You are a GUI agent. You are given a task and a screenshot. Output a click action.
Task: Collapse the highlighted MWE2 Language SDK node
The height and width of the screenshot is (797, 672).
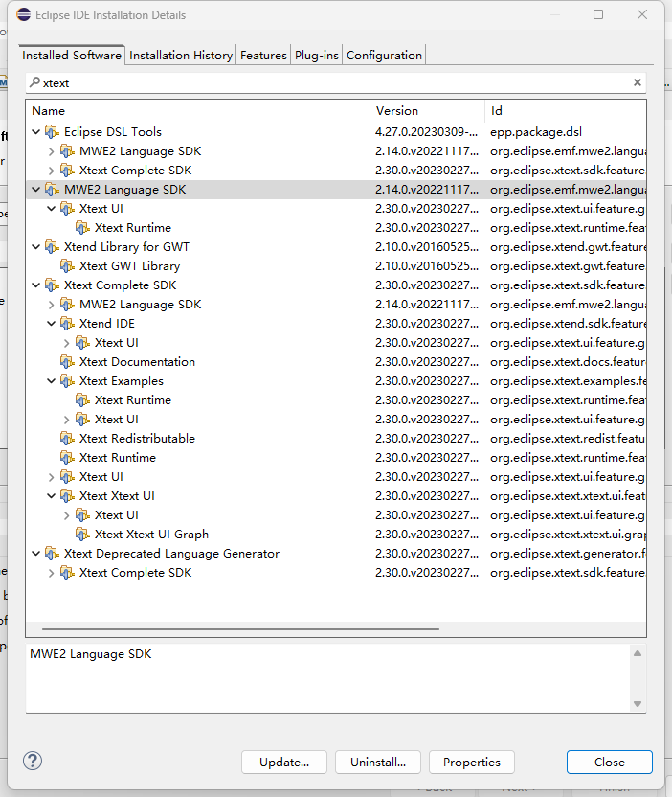[x=36, y=190]
